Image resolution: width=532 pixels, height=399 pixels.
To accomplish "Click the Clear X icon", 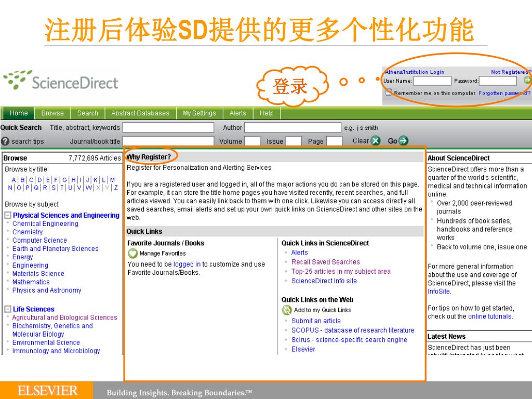I will 375,141.
